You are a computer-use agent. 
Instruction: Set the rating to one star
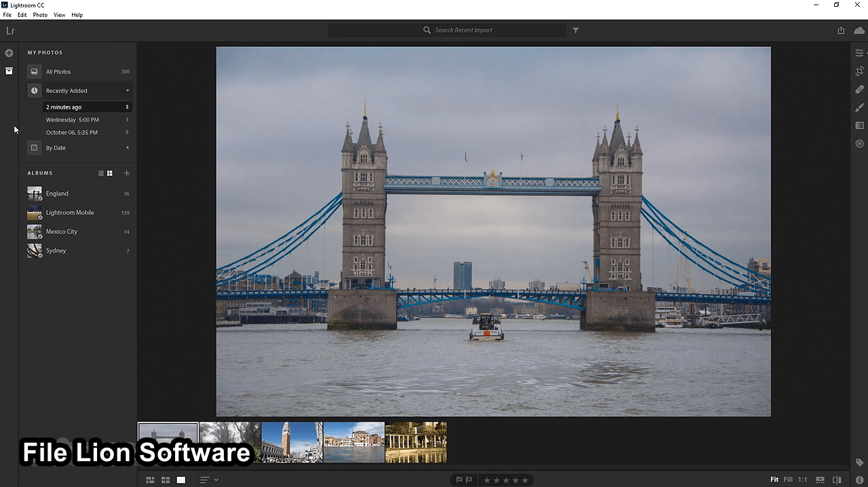click(x=487, y=480)
